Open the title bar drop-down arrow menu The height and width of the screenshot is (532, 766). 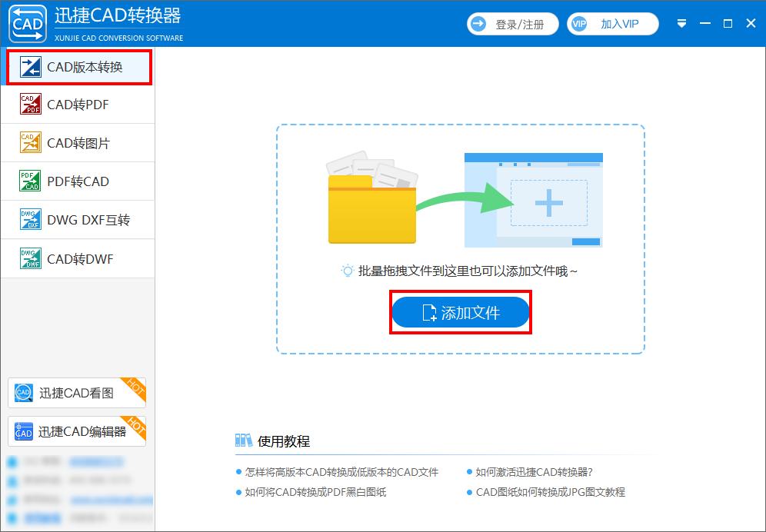click(x=681, y=23)
